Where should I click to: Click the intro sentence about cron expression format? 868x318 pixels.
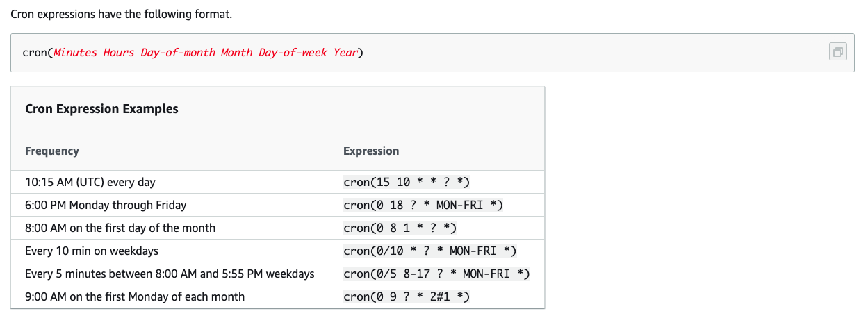tap(122, 14)
